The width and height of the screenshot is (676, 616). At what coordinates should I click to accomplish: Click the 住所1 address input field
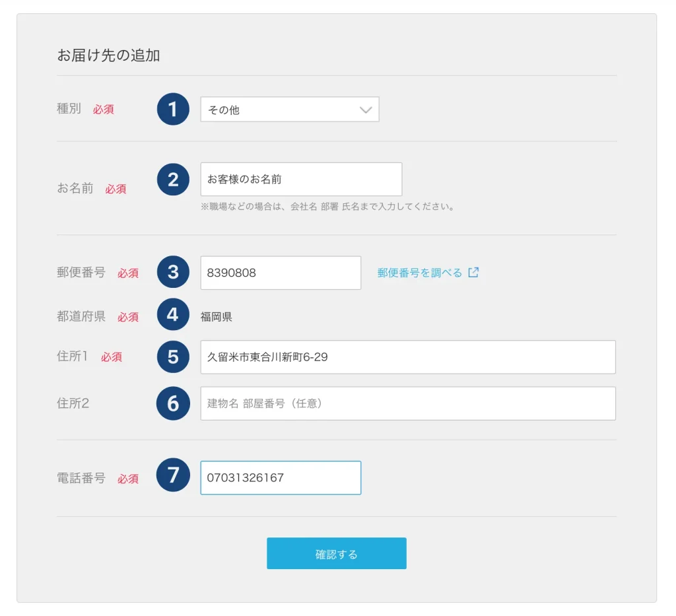tap(408, 357)
